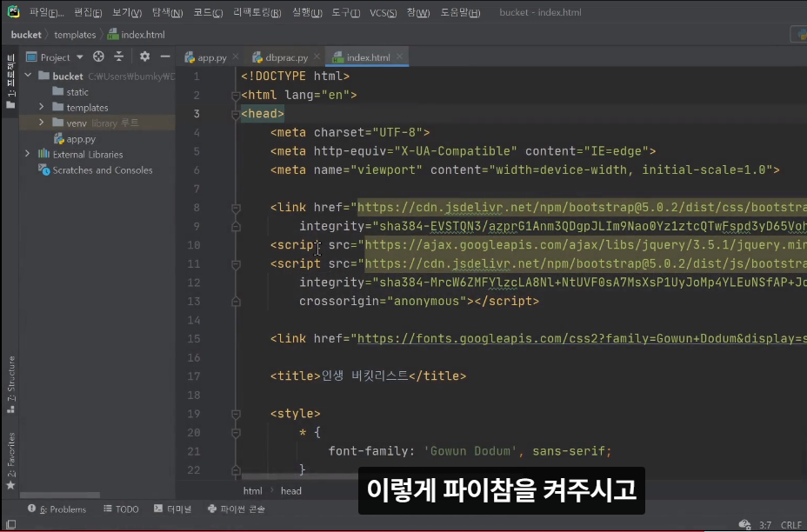Click the title text 인생 버킷리스트
The height and width of the screenshot is (532, 807).
point(364,376)
